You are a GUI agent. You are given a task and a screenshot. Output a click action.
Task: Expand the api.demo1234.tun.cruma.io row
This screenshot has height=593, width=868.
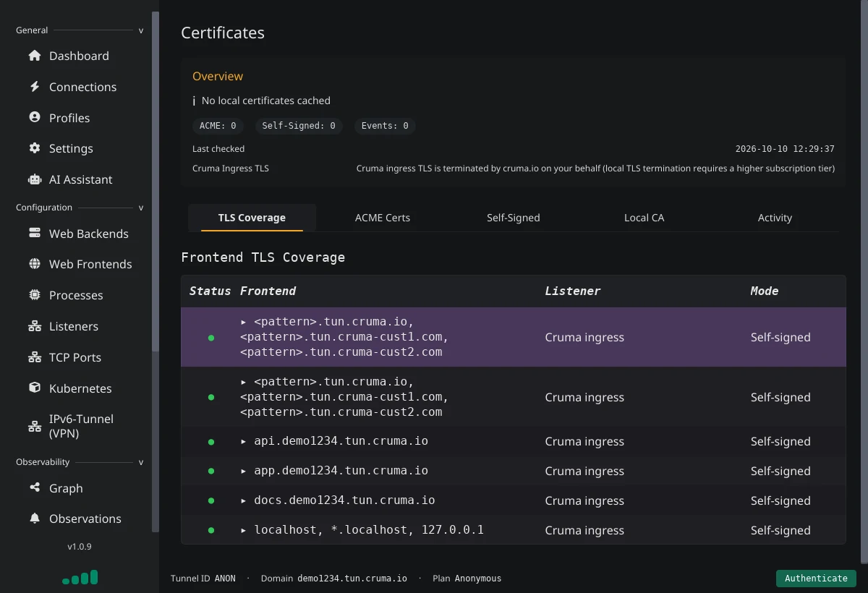pyautogui.click(x=244, y=441)
